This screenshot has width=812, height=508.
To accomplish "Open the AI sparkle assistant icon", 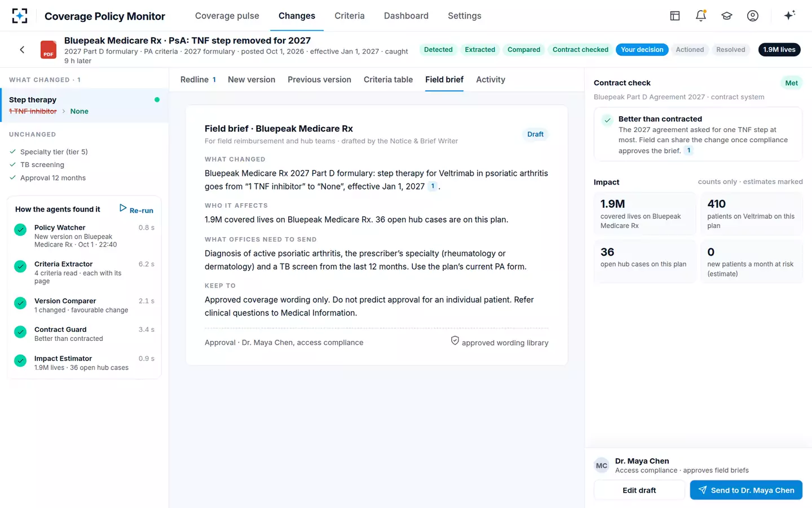I will (x=789, y=15).
